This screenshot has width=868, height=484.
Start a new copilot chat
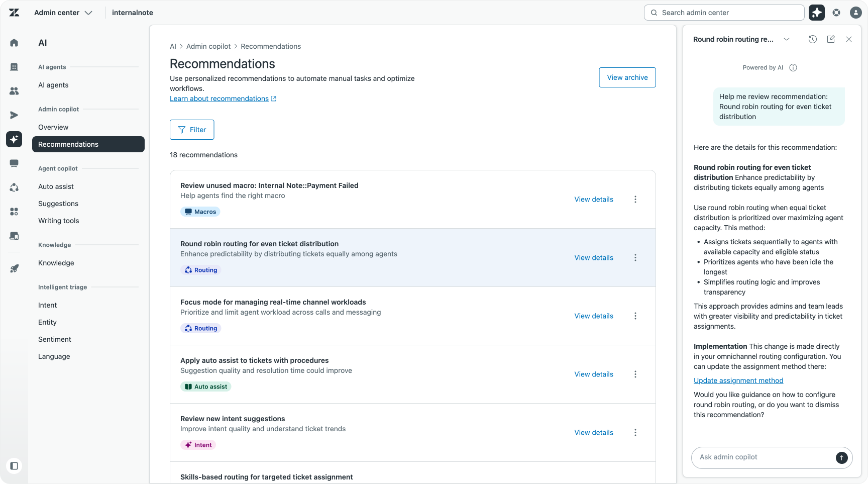click(831, 39)
